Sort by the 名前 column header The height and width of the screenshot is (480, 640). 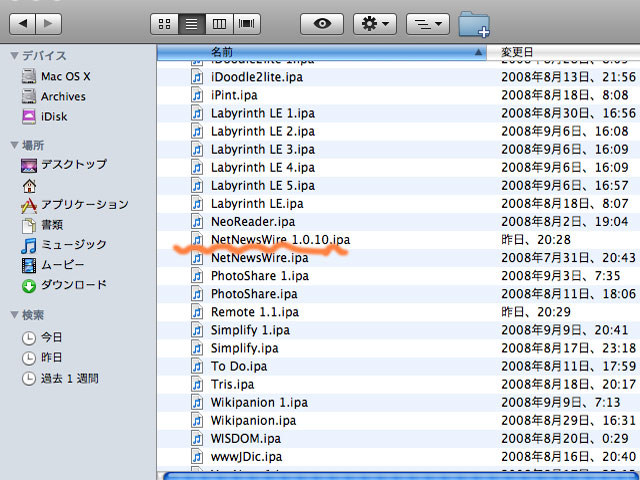(x=322, y=52)
